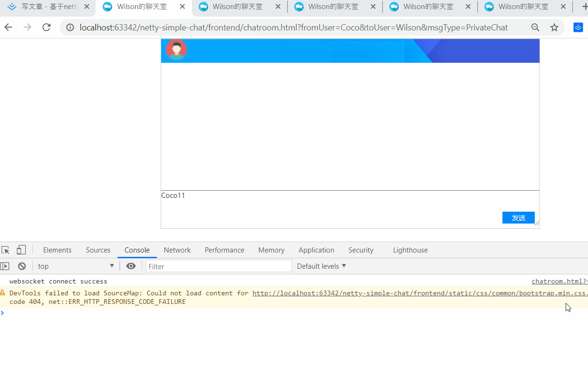Go back with the browser back arrow
Viewport: 588px width, 390px height.
tap(8, 28)
